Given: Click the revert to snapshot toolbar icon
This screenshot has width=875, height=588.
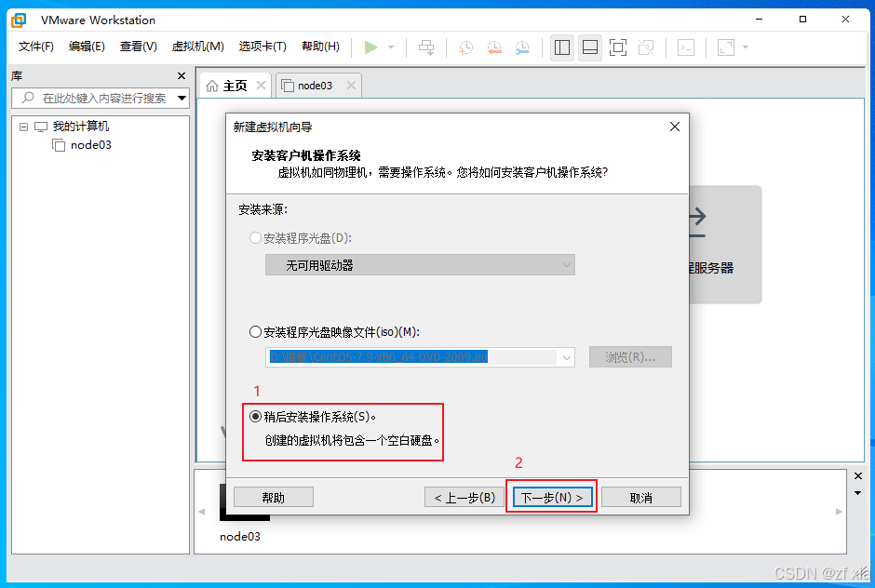Looking at the screenshot, I should click(494, 47).
